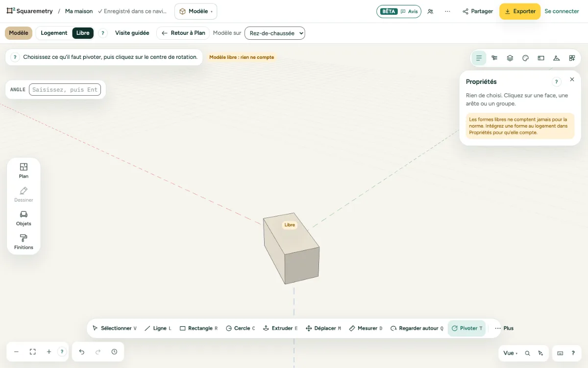Open Objets in the left sidebar
The width and height of the screenshot is (588, 368).
[24, 218]
